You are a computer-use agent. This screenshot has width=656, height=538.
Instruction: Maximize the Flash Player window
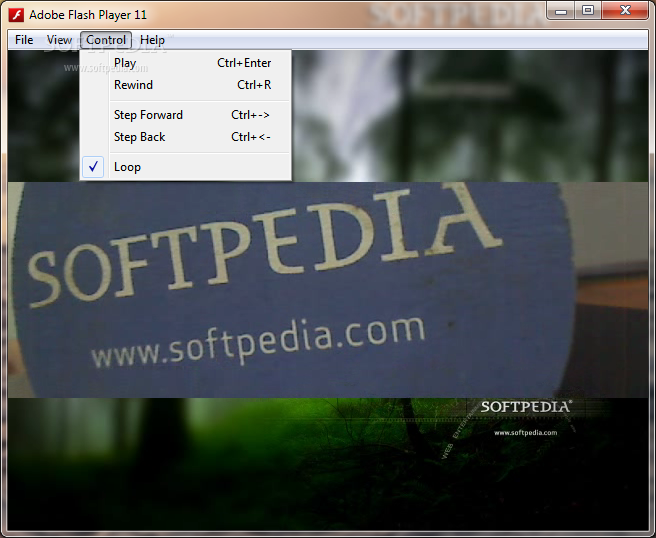588,10
